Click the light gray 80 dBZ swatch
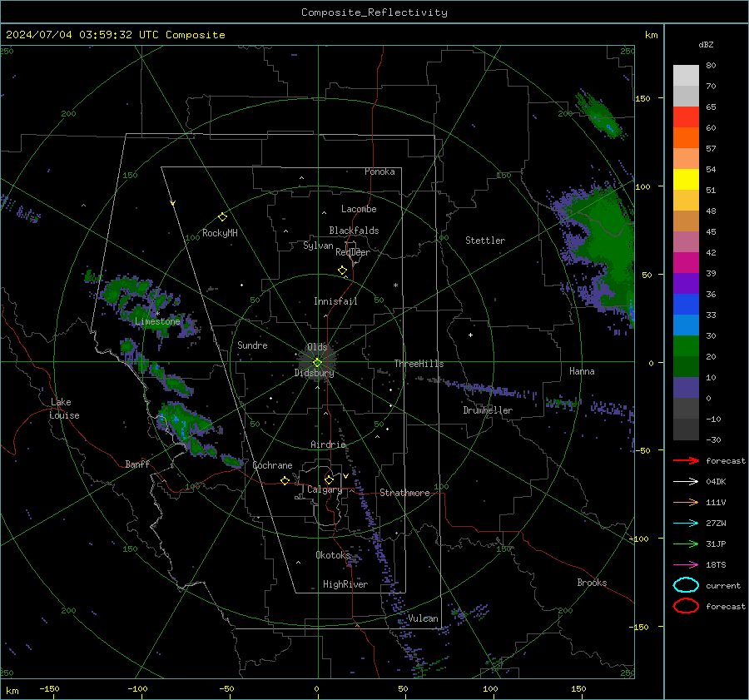This screenshot has width=749, height=700. (686, 76)
